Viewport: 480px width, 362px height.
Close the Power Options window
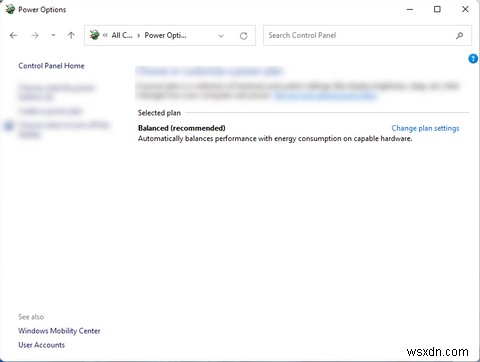[x=465, y=9]
